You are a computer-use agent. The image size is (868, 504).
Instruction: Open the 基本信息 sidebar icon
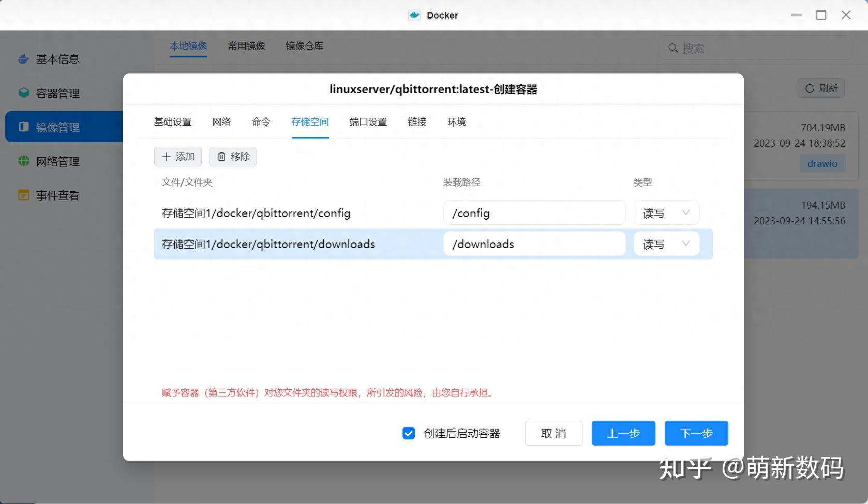tap(23, 59)
